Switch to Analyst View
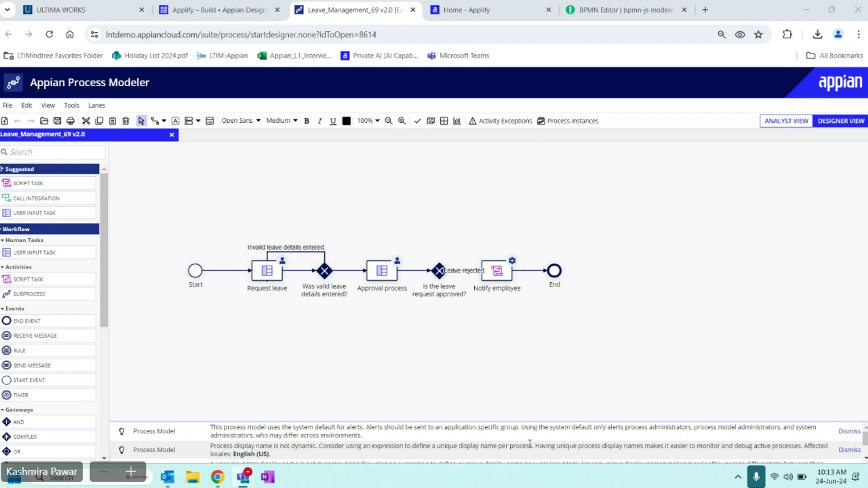Image resolution: width=868 pixels, height=488 pixels. coord(786,121)
